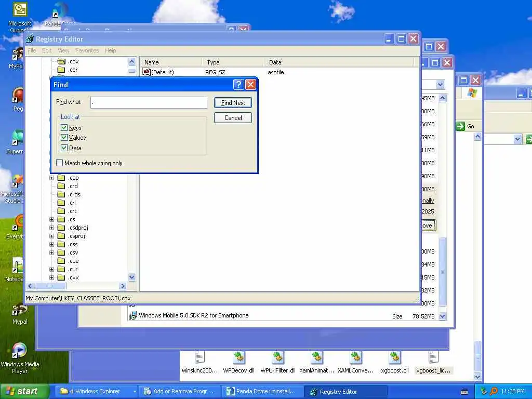Select the WPDecoy.dll file icon

[x=239, y=357]
